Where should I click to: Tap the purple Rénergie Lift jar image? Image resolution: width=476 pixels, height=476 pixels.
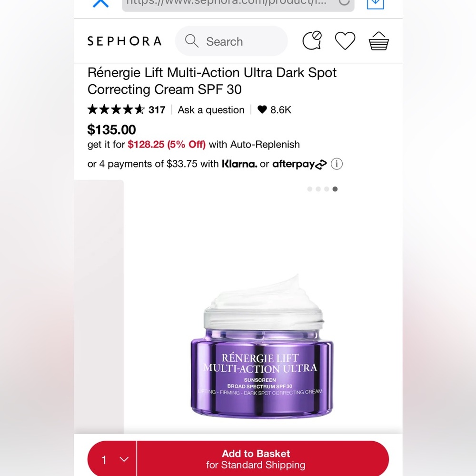pos(262,346)
